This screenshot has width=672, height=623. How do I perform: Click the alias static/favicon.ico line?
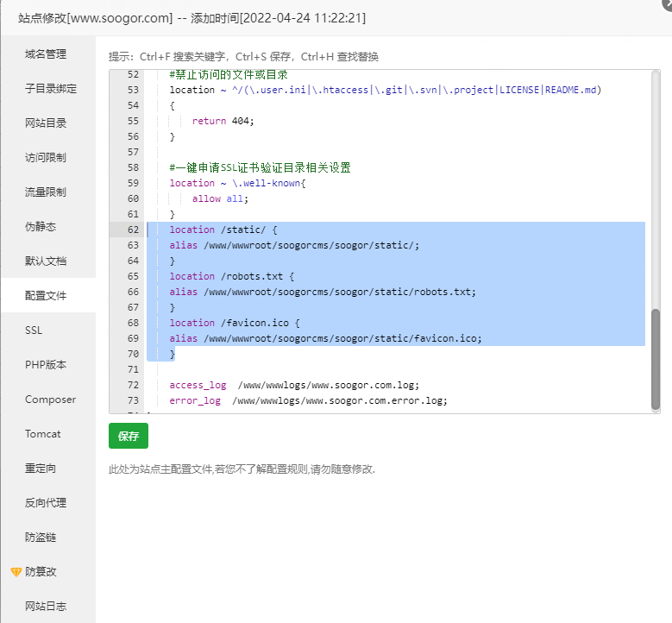pos(326,338)
